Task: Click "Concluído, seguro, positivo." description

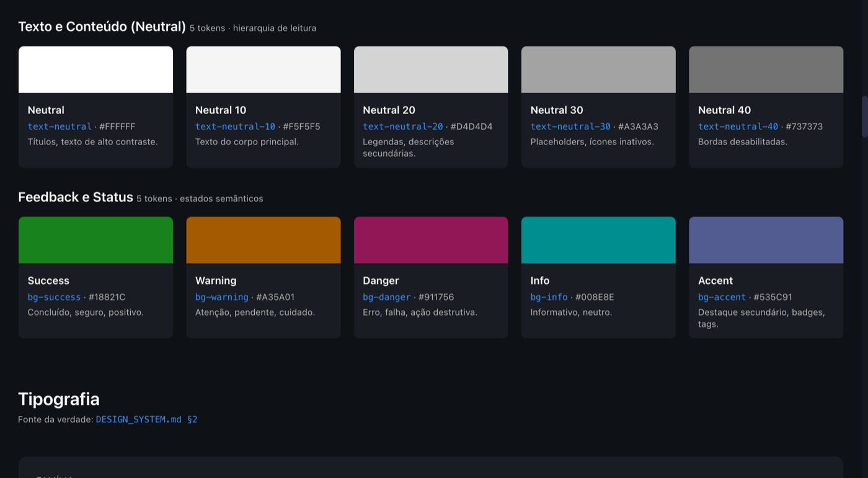Action: point(86,312)
